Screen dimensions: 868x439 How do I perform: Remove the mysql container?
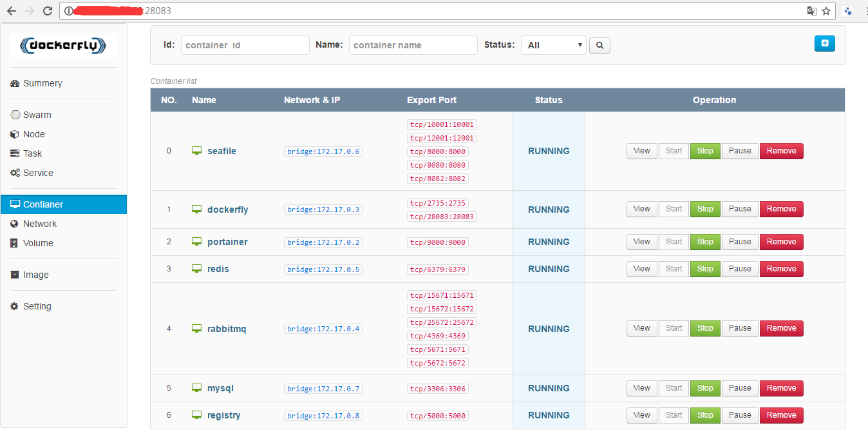782,388
